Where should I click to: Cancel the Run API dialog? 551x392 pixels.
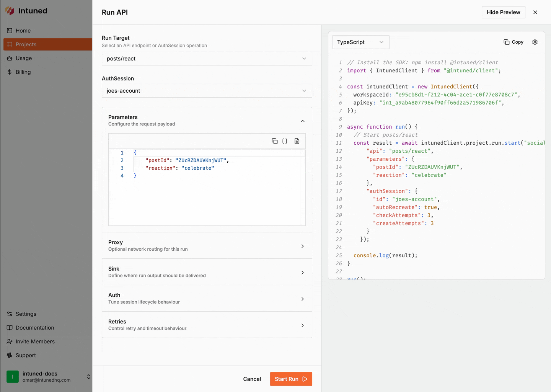tap(252, 379)
